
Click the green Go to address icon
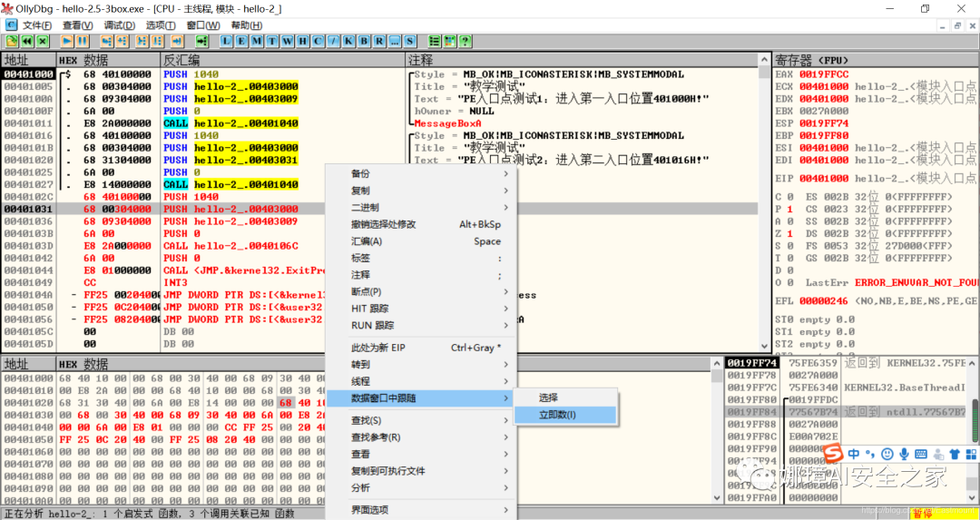pyautogui.click(x=201, y=41)
